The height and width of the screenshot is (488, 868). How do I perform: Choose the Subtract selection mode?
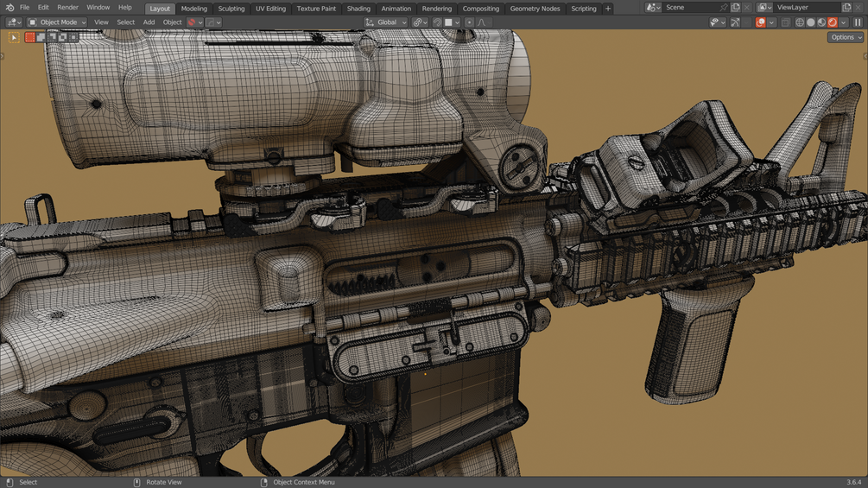(52, 37)
